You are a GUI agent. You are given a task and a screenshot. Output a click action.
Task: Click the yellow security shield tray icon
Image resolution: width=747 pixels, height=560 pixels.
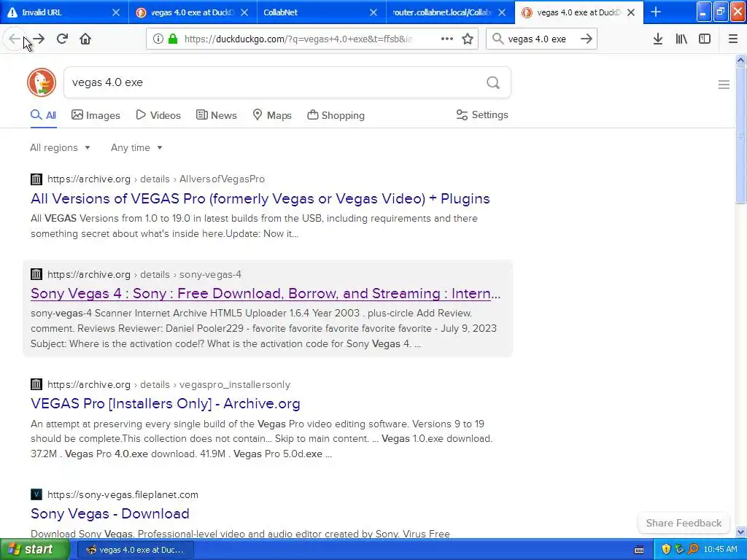point(666,549)
